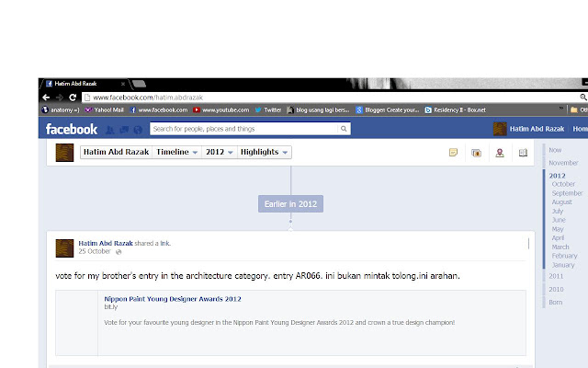Open the shared "link" word in the post

tap(165, 243)
